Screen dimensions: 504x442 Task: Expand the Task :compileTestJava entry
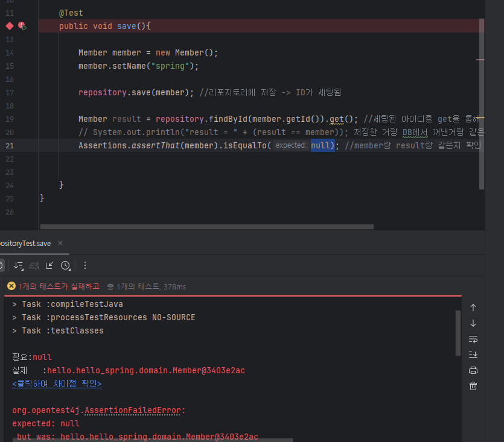14,304
